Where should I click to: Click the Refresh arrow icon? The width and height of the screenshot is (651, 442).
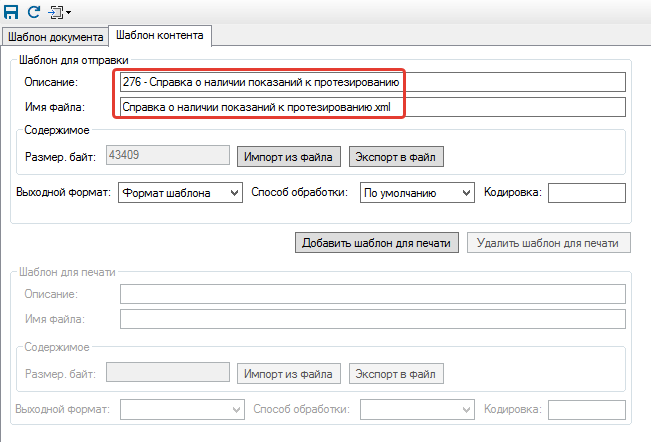[x=34, y=12]
